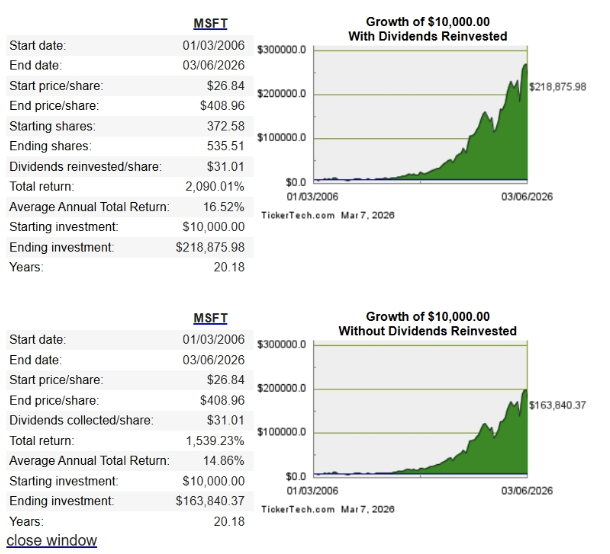Click the 16.52% average annual return value
Screen dimensions: 610x554
pos(224,207)
